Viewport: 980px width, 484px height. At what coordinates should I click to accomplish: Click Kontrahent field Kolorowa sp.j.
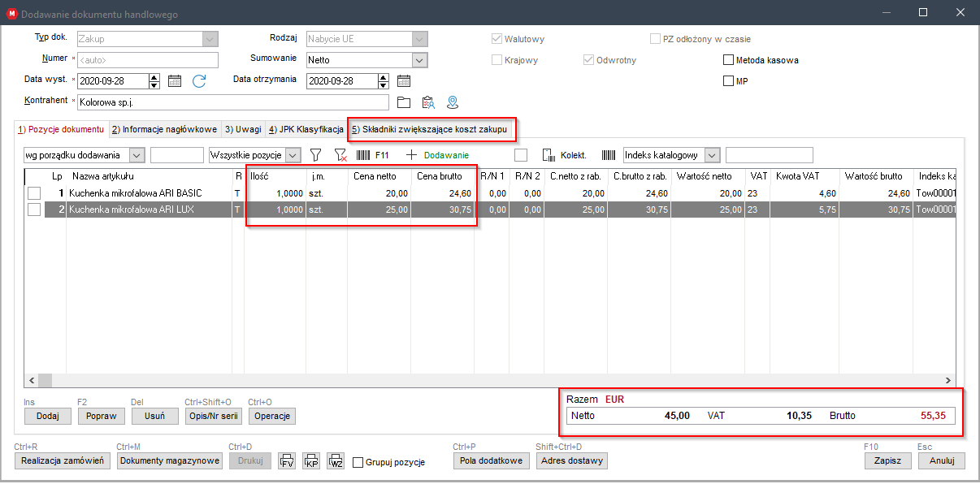233,102
